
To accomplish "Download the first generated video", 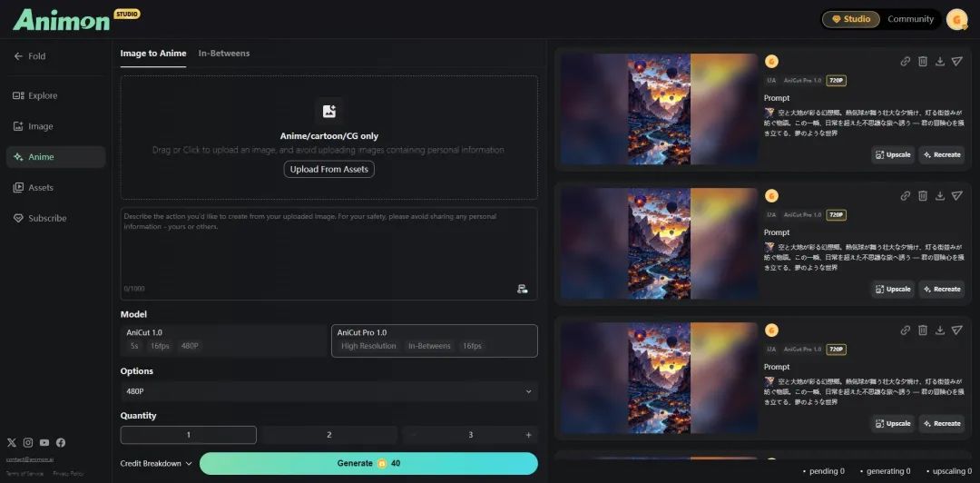I will click(x=939, y=62).
